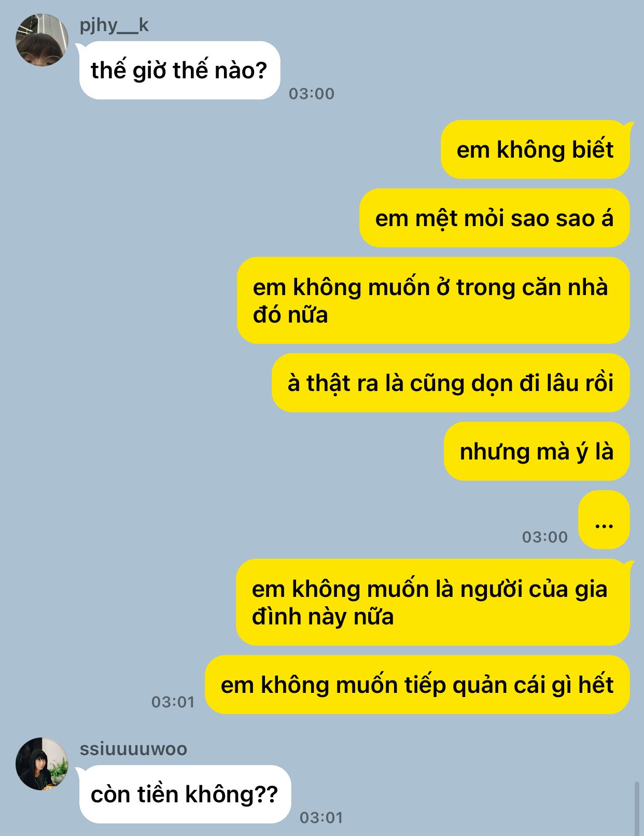Tap 'à thật ra là cũng dọn đi lâu rồi'
The height and width of the screenshot is (836, 644).
click(451, 383)
